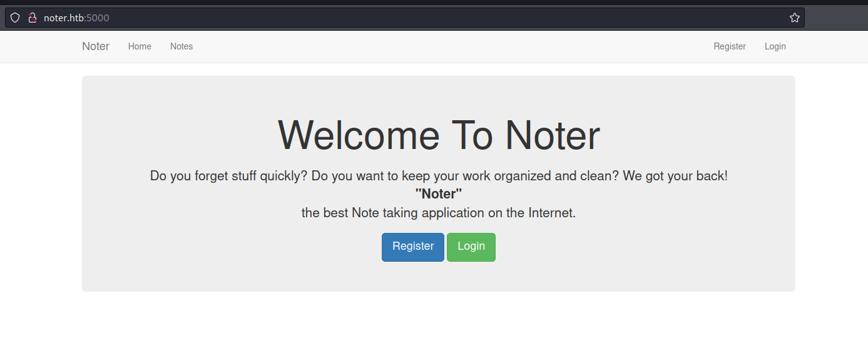
Task: Click "We got your back!" text
Action: tap(675, 176)
